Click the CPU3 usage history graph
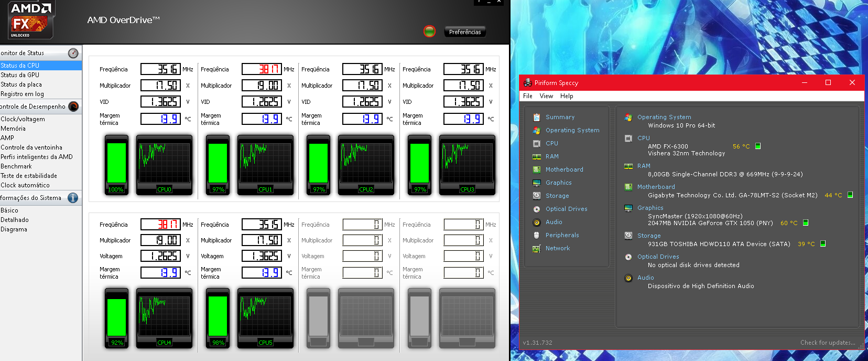 [x=467, y=165]
